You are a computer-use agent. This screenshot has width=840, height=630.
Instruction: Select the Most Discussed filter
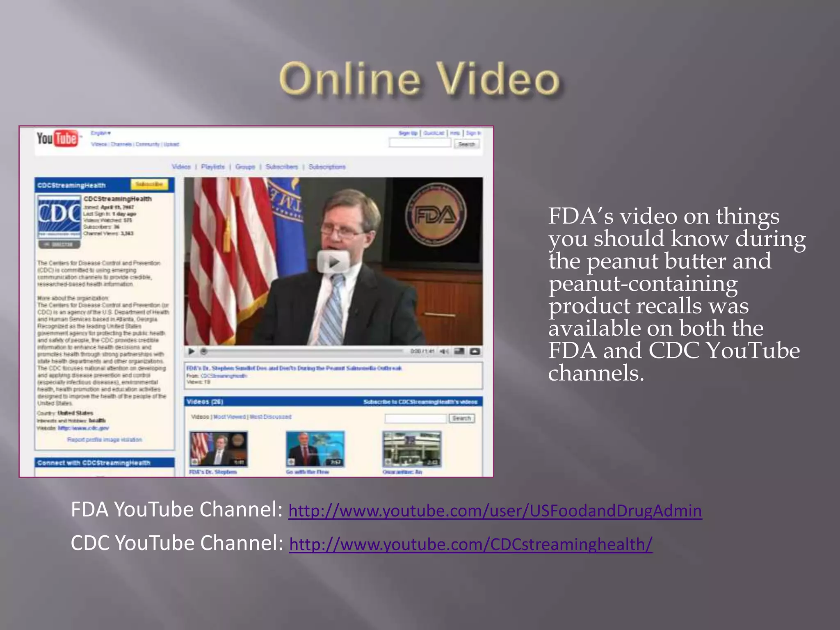(x=271, y=417)
